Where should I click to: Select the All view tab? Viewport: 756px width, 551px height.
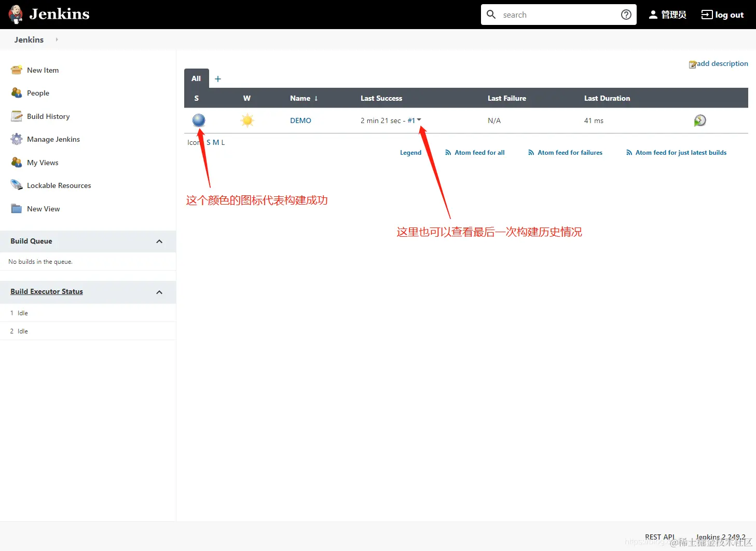196,78
